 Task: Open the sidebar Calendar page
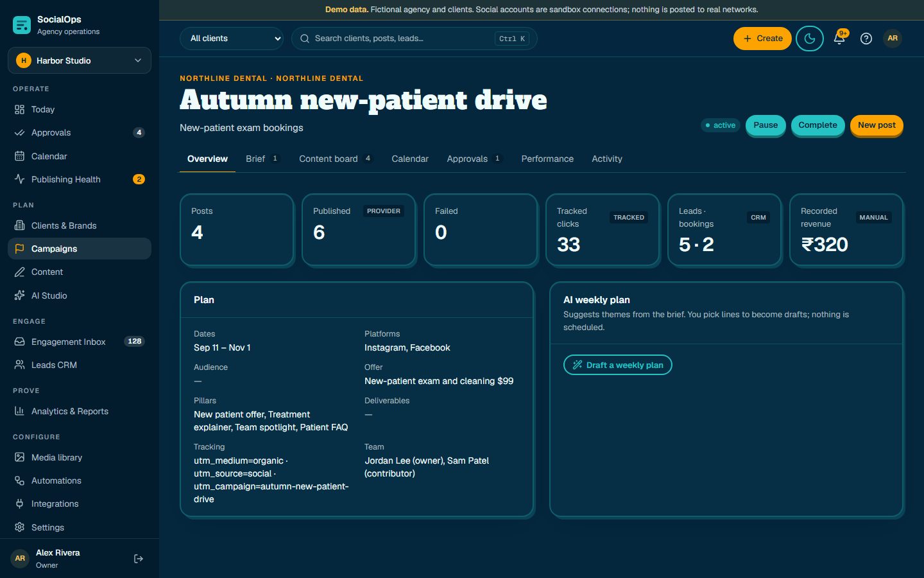pos(80,156)
